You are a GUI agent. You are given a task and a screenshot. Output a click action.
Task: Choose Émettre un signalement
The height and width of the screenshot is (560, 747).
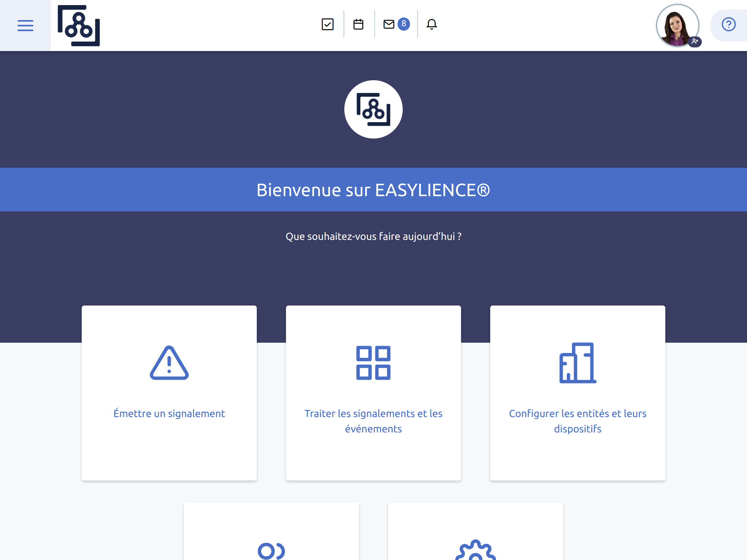169,413
